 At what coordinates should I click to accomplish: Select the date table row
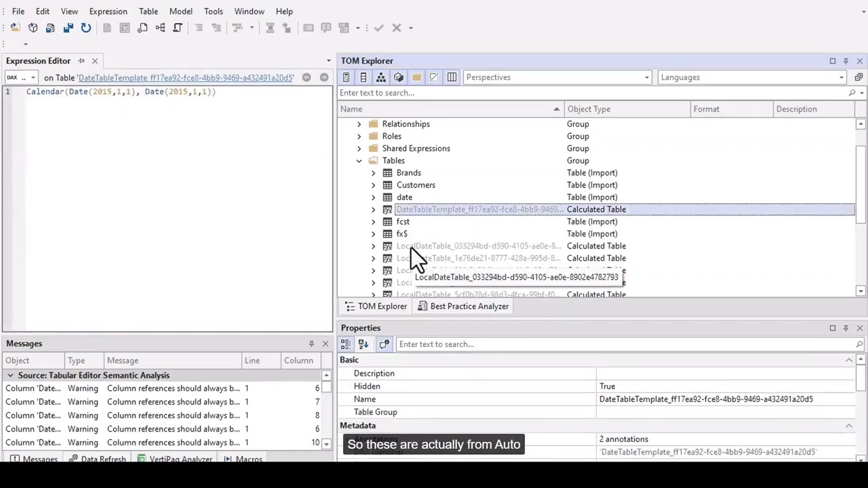pos(597,197)
